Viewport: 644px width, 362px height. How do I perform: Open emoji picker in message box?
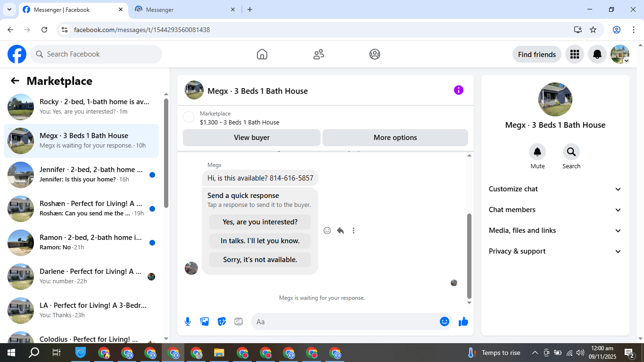tap(445, 321)
